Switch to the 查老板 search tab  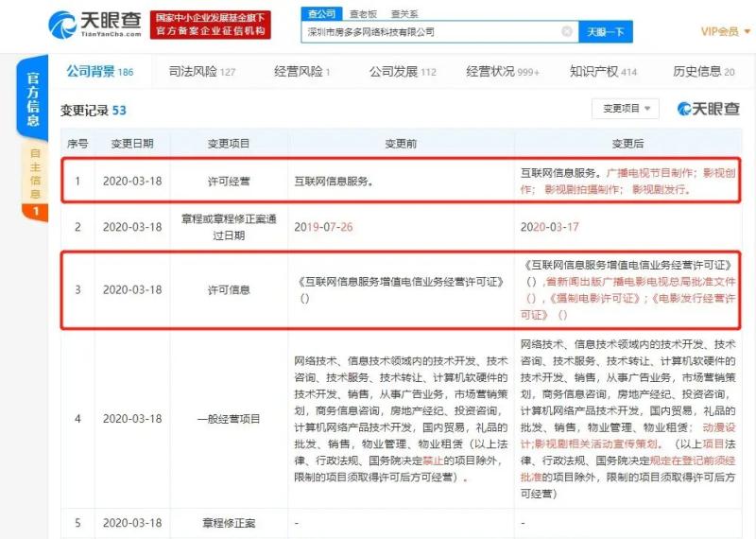pyautogui.click(x=363, y=14)
